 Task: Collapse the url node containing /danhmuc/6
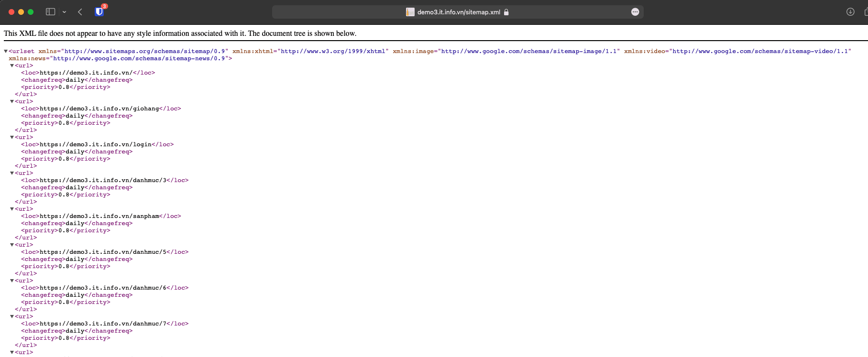[x=12, y=281]
